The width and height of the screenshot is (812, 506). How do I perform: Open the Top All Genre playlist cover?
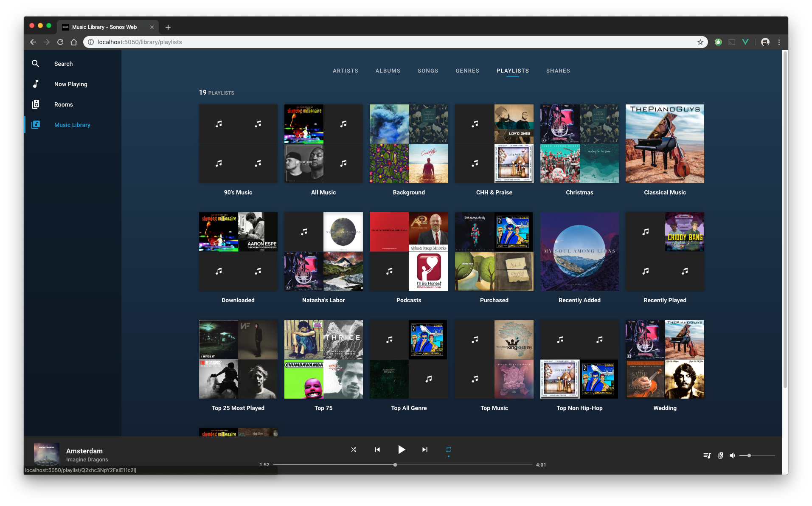409,359
